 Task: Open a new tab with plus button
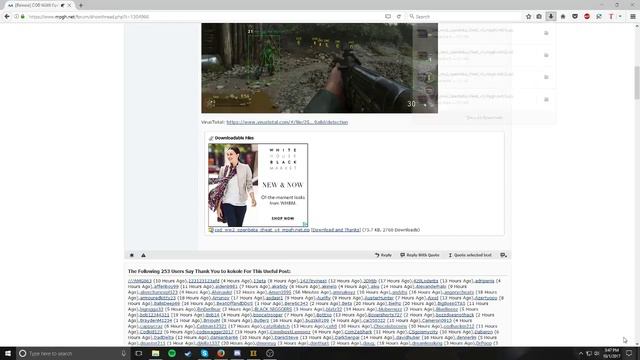point(81,5)
